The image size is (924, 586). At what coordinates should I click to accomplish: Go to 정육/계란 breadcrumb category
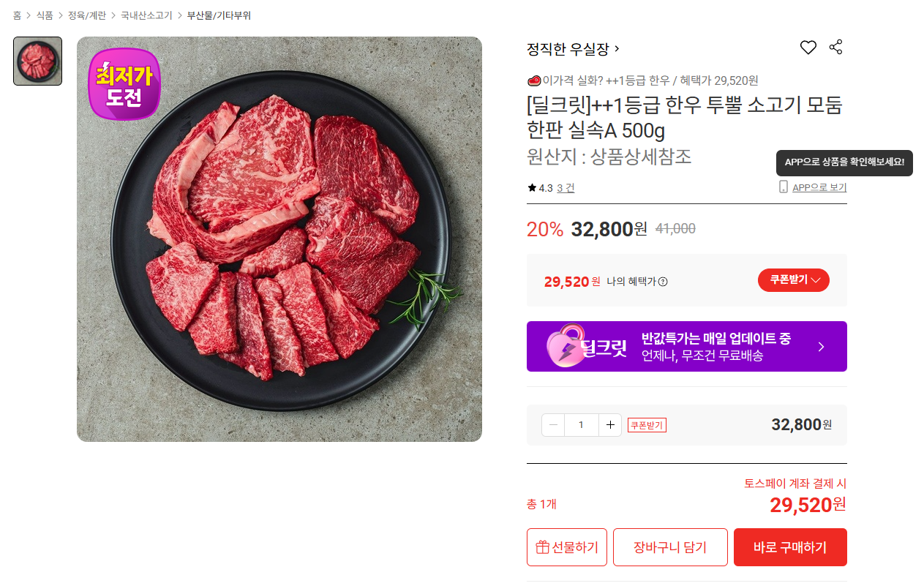86,15
